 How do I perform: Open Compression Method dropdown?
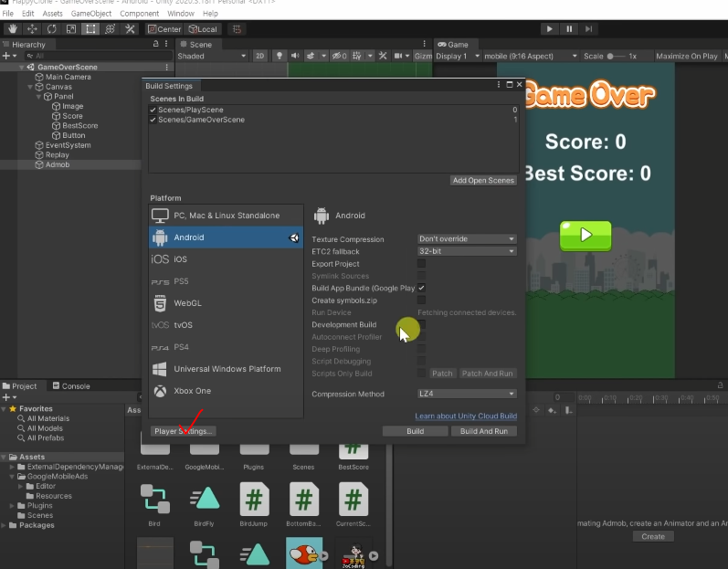467,394
